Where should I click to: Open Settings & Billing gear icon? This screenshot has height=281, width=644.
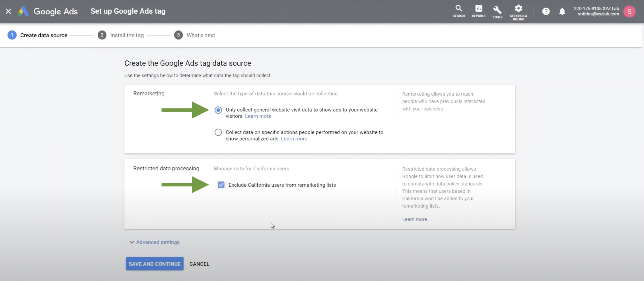point(518,12)
